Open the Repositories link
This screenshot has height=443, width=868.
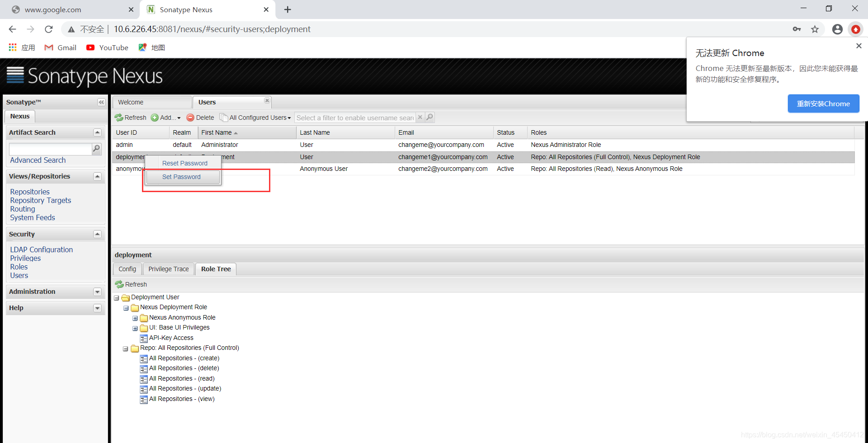[30, 192]
